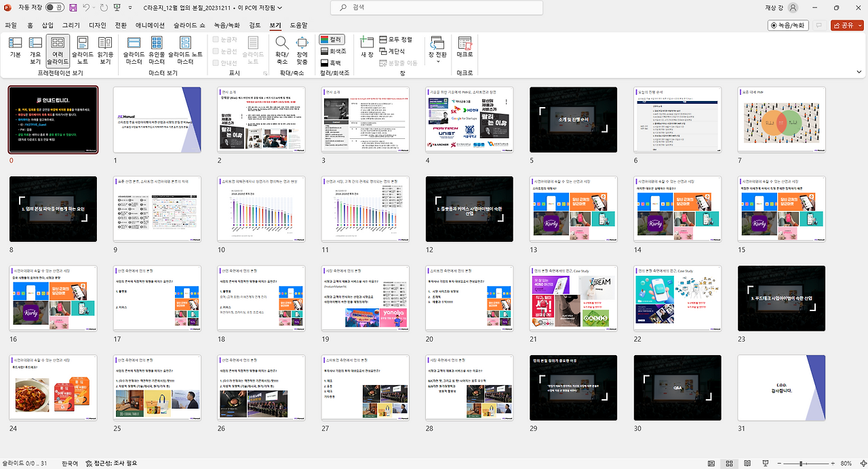Select slide 31 E.O.D. thank-you thumbnail
This screenshot has width=868, height=469.
781,388
